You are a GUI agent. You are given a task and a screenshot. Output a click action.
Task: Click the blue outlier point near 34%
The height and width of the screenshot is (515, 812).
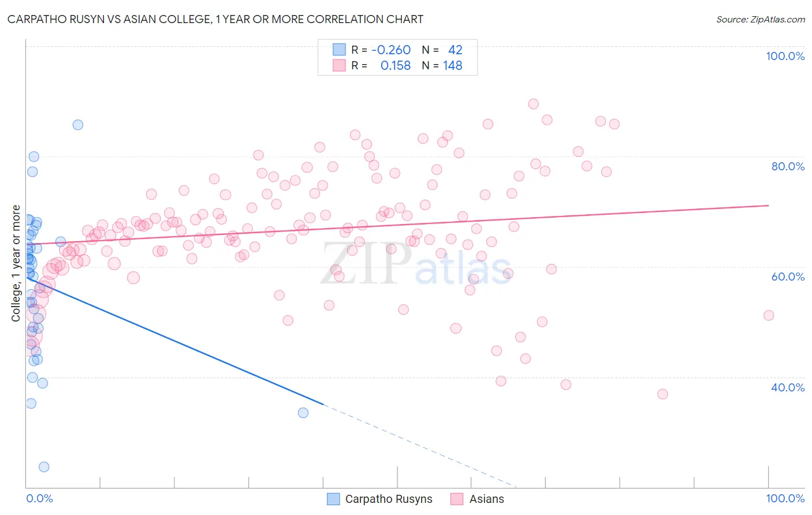coord(303,413)
